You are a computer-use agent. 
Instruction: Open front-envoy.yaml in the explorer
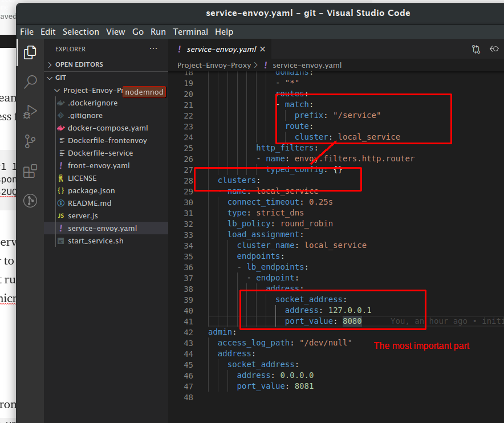[99, 165]
